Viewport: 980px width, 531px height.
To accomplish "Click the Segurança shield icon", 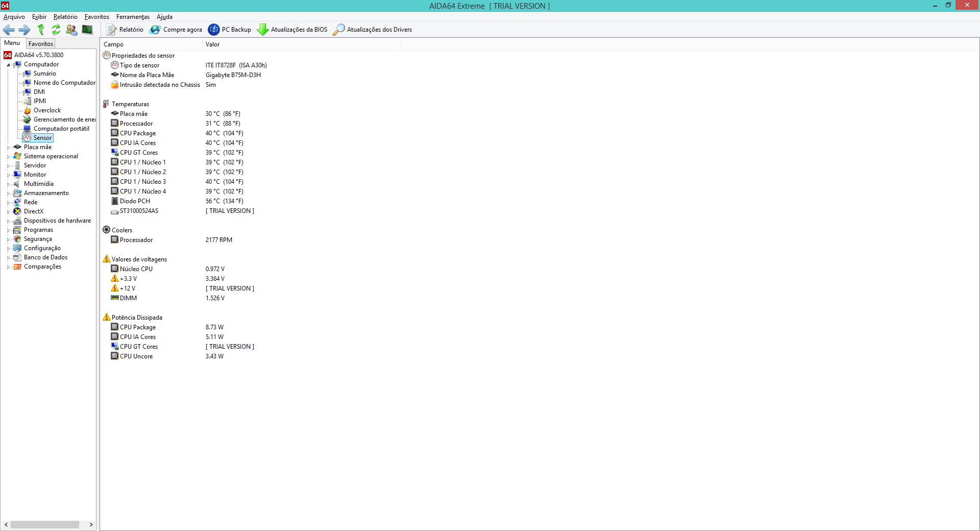I will tap(17, 239).
